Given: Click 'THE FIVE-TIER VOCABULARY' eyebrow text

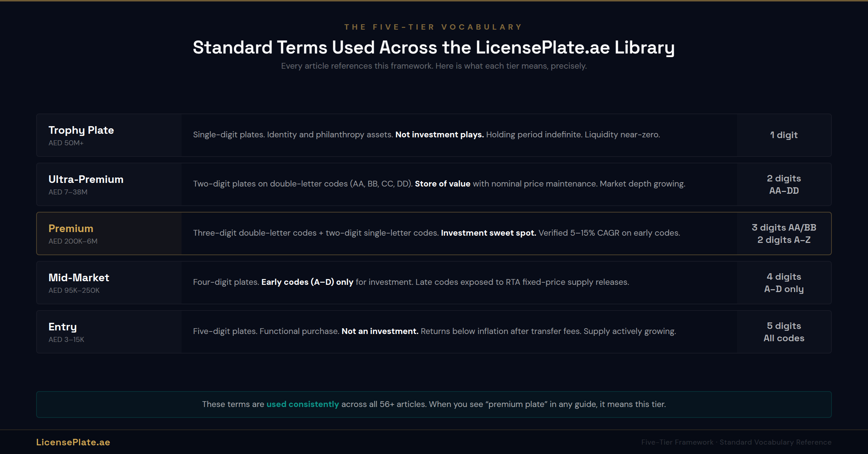Looking at the screenshot, I should tap(433, 27).
